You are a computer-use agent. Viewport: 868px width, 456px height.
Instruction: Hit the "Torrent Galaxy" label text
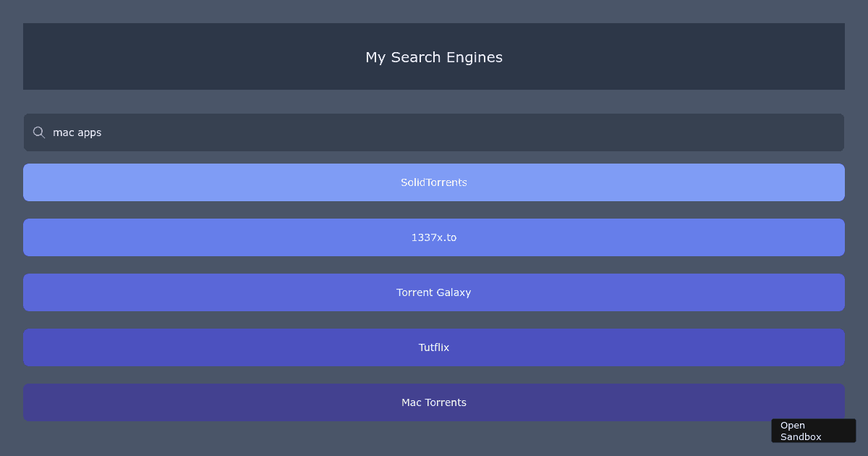click(434, 292)
